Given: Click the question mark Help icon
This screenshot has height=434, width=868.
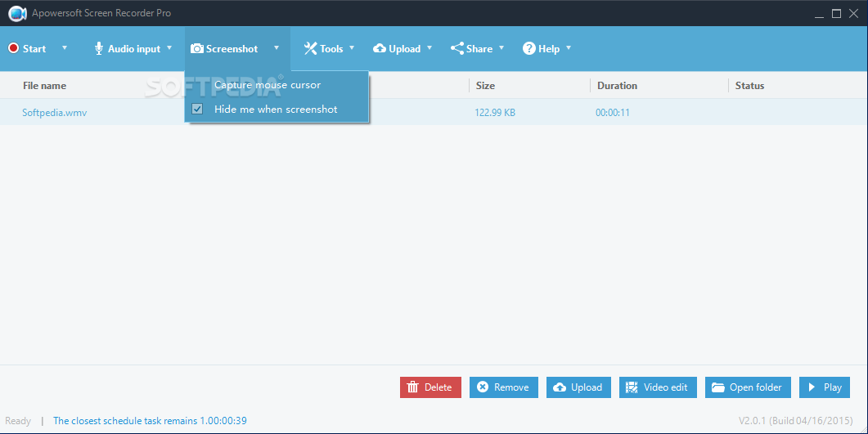Looking at the screenshot, I should pos(529,49).
